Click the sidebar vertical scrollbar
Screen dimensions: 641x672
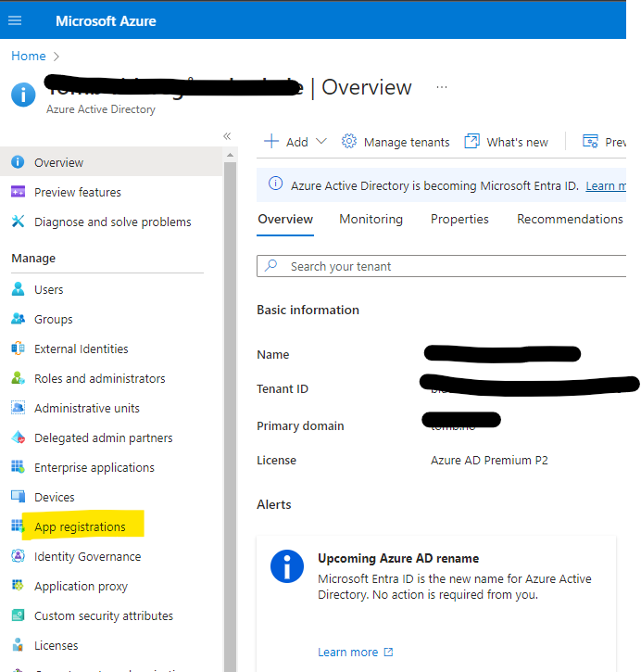coord(230,371)
